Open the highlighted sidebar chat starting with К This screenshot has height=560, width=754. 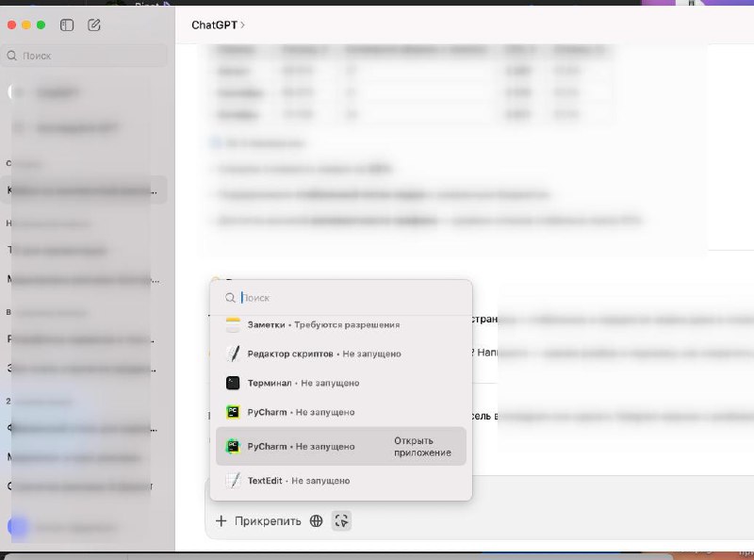(84, 190)
